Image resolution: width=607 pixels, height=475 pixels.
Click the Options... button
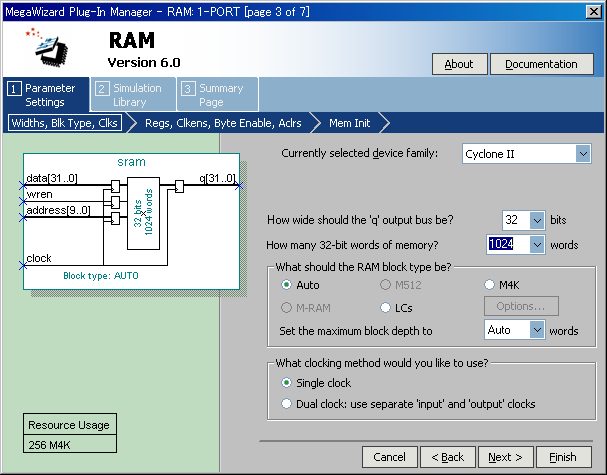[521, 306]
